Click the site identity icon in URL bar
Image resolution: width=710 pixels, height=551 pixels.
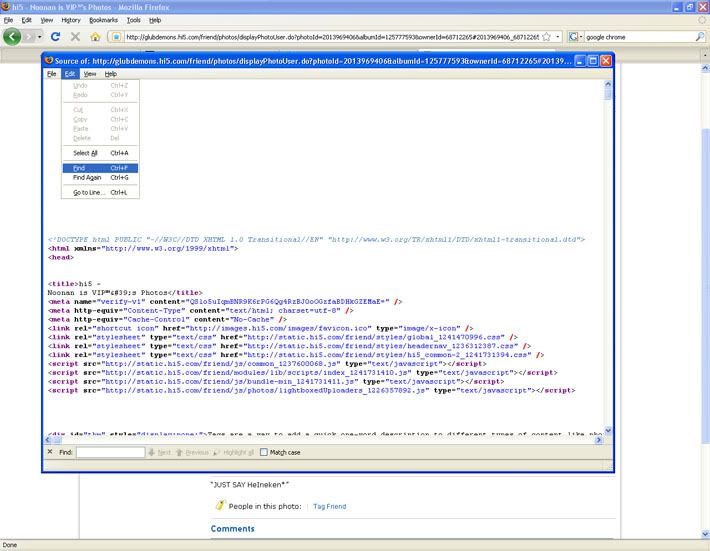(x=116, y=37)
